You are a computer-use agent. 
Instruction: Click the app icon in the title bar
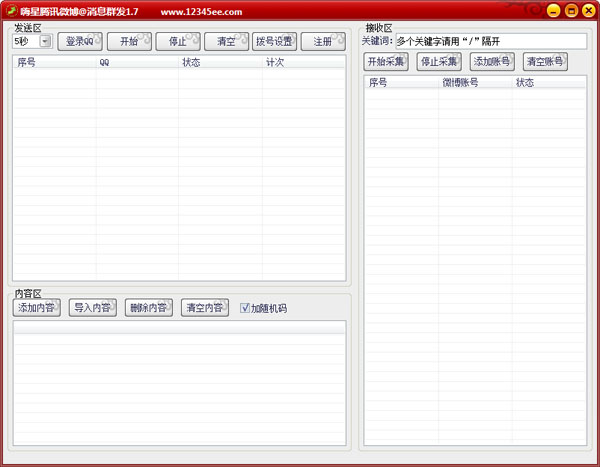click(x=11, y=12)
